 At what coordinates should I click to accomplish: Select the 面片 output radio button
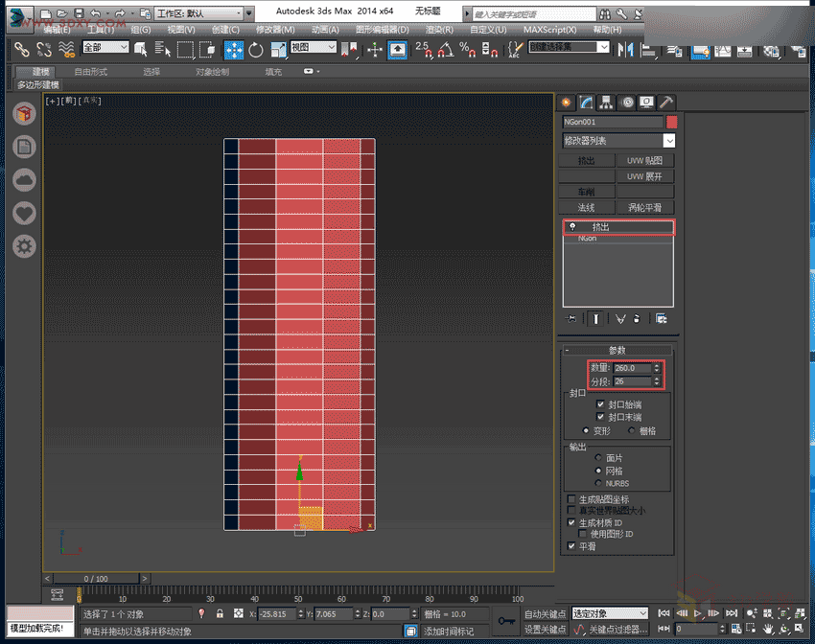pyautogui.click(x=599, y=458)
